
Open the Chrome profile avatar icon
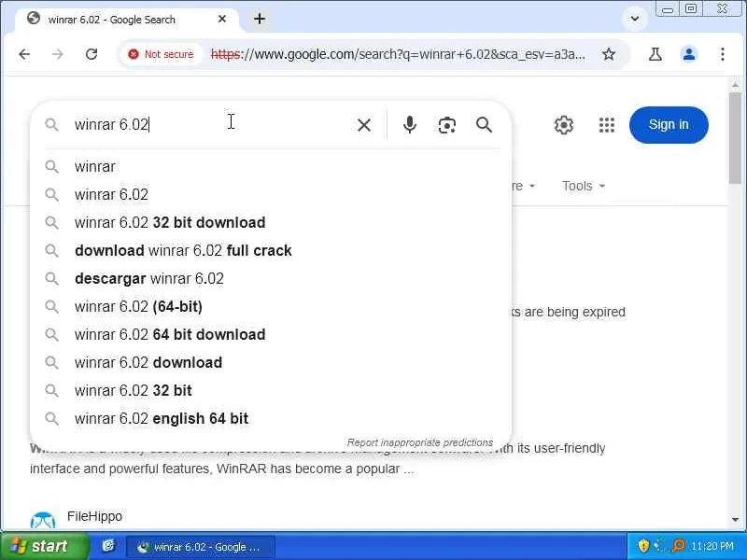click(689, 54)
